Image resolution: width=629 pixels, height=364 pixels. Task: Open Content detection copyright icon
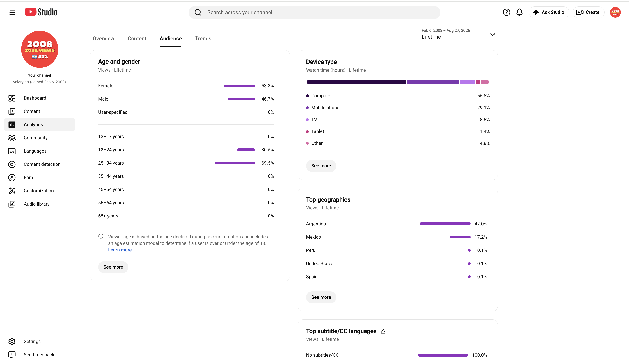point(12,164)
